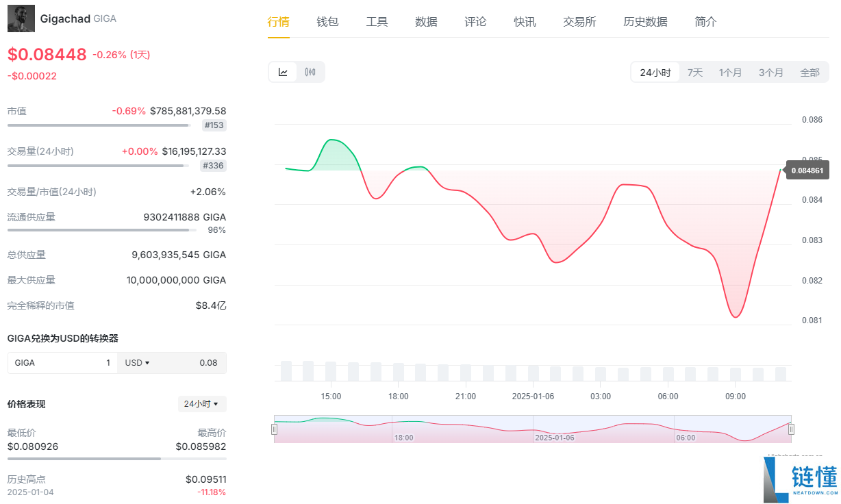Screen dimensions: 841x504
Task: Open the 行情 tab
Action: click(278, 22)
